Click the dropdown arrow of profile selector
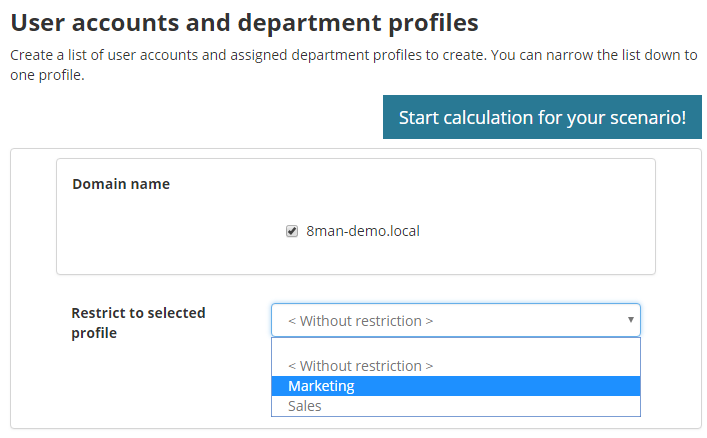Screen dimensions: 707x438 630,320
